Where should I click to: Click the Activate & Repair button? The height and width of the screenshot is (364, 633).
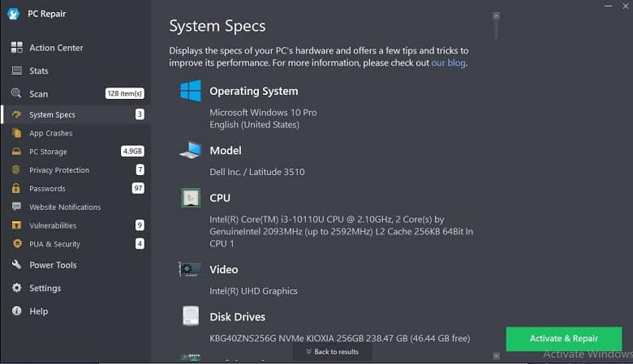(563, 339)
